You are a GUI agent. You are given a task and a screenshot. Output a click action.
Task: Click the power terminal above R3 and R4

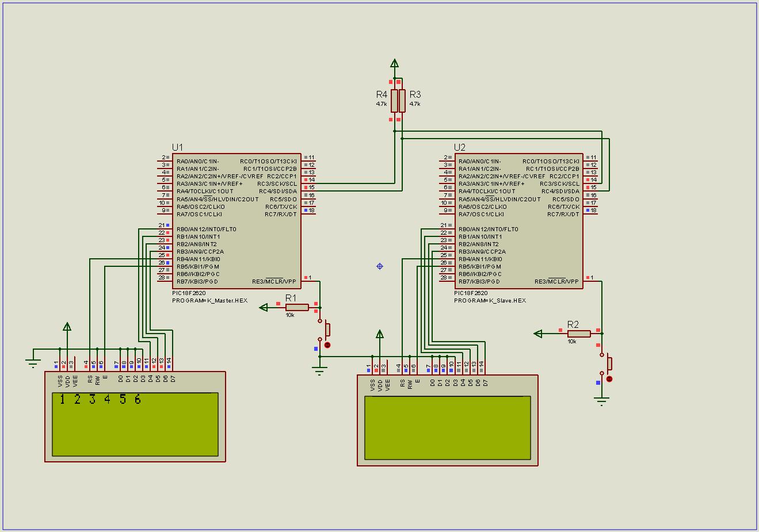(x=394, y=64)
